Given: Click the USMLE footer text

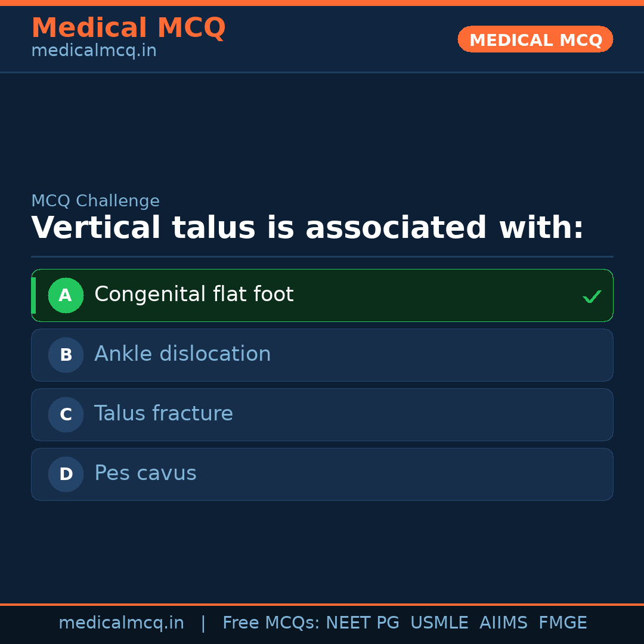Looking at the screenshot, I should click(439, 623).
